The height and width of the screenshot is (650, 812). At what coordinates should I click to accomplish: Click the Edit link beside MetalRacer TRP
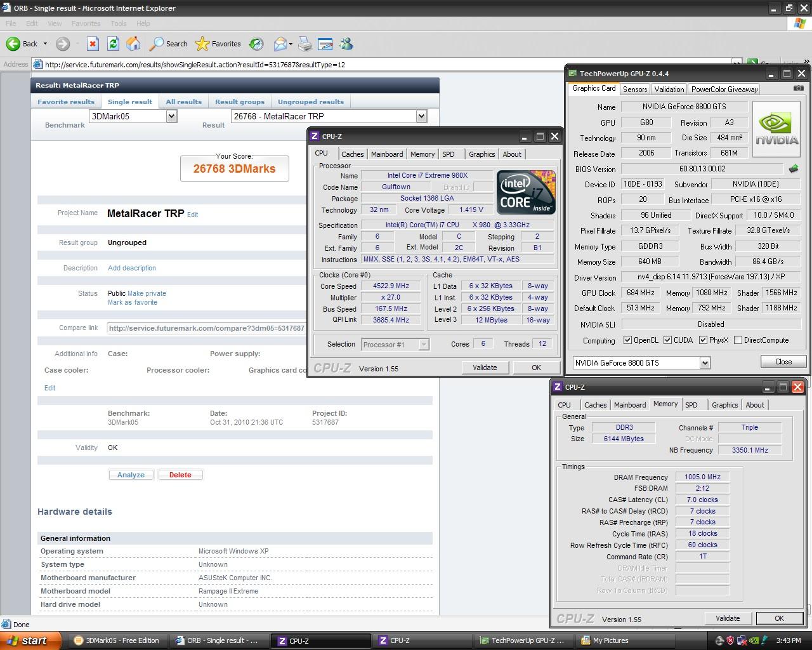coord(192,215)
